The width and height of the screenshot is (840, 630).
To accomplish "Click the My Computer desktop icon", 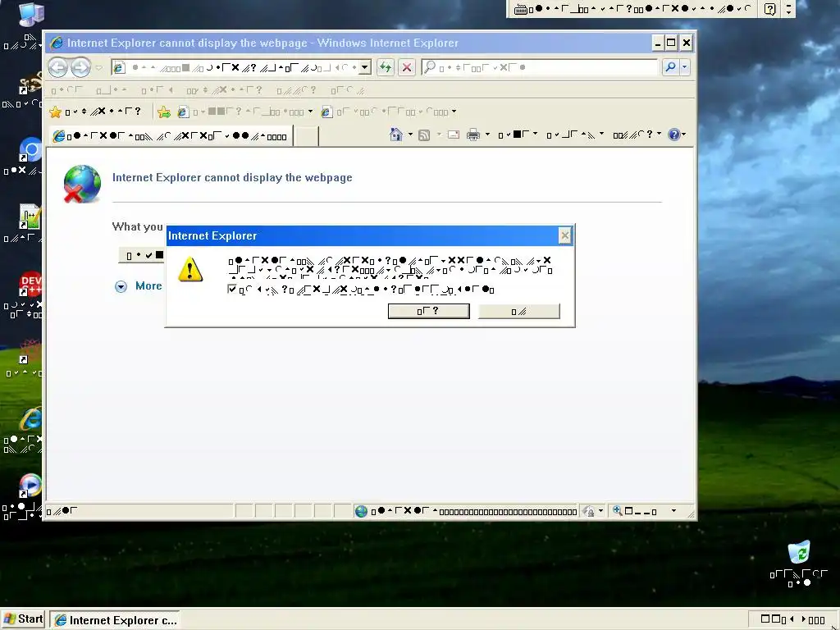I will 30,14.
